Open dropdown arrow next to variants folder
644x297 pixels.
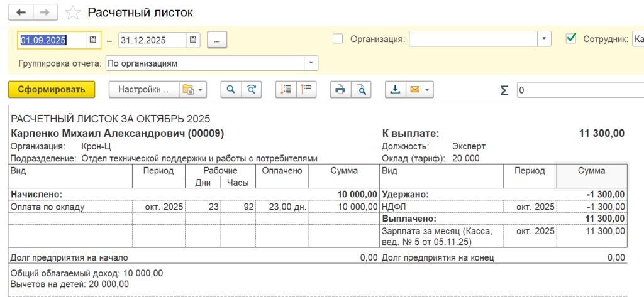click(201, 89)
